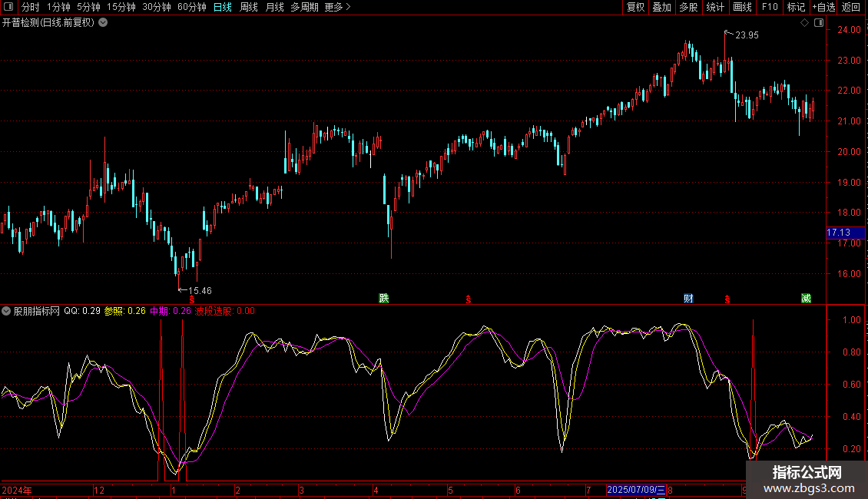The height and width of the screenshot is (499, 868).
Task: Click the 波段选股: 0.00 indicator value
Action: tap(225, 311)
